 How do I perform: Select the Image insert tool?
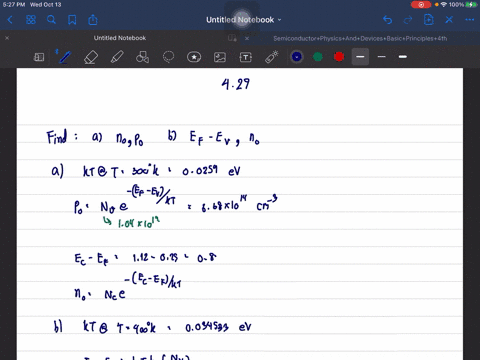(220, 57)
